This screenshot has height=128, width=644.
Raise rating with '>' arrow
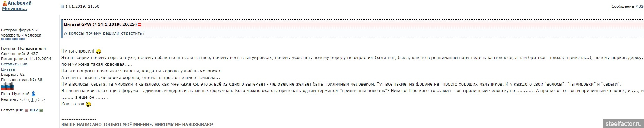tap(43, 99)
